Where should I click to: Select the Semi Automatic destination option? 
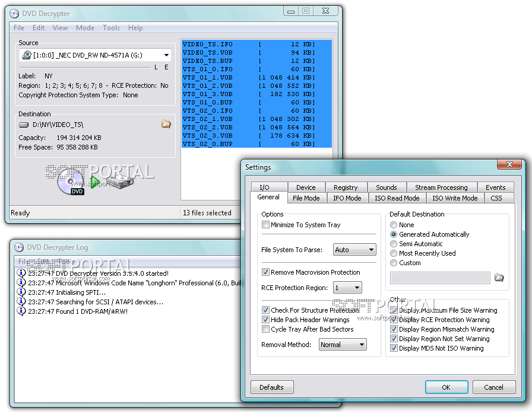(394, 244)
